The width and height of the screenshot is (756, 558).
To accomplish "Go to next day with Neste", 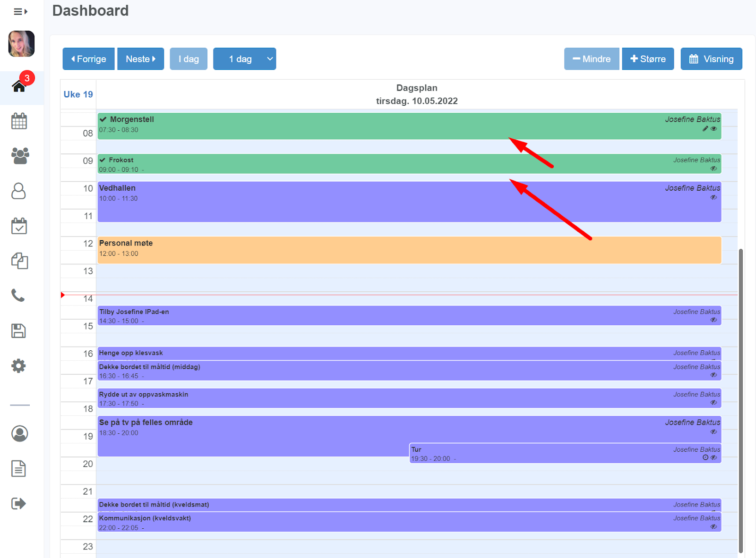I will point(140,59).
